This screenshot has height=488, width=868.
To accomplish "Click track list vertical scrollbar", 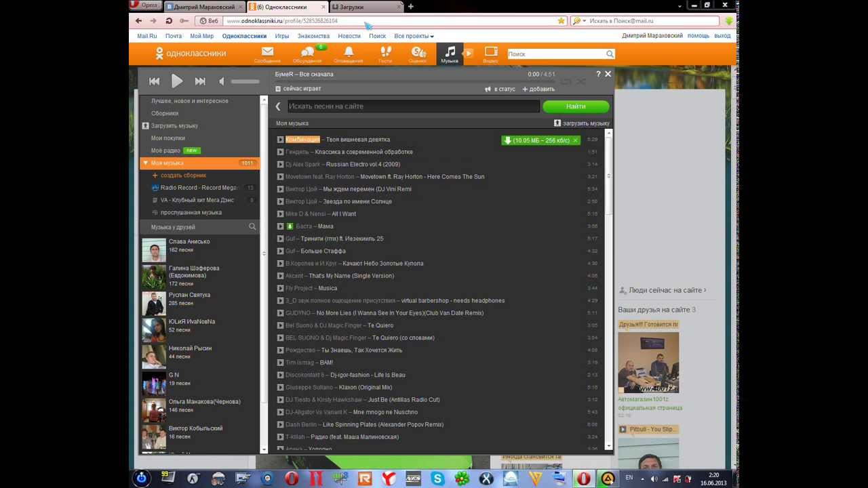I will [x=608, y=288].
